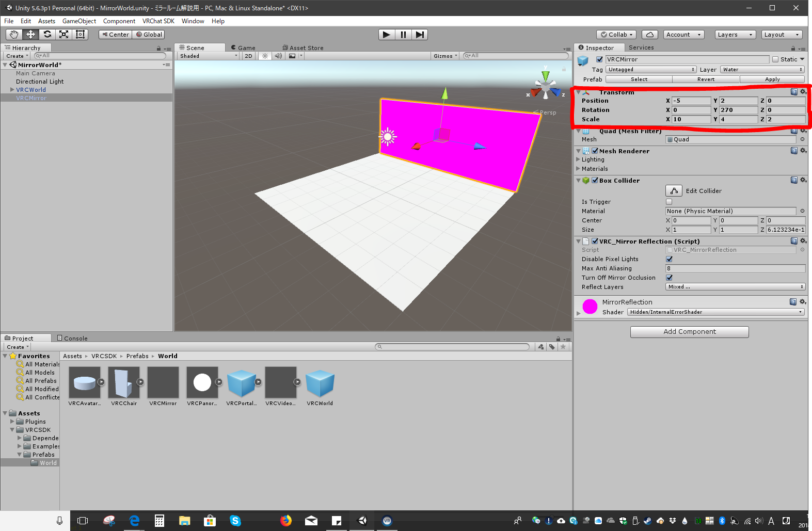This screenshot has width=812, height=531.
Task: Open the Layers dropdown in toolbar
Action: [735, 35]
